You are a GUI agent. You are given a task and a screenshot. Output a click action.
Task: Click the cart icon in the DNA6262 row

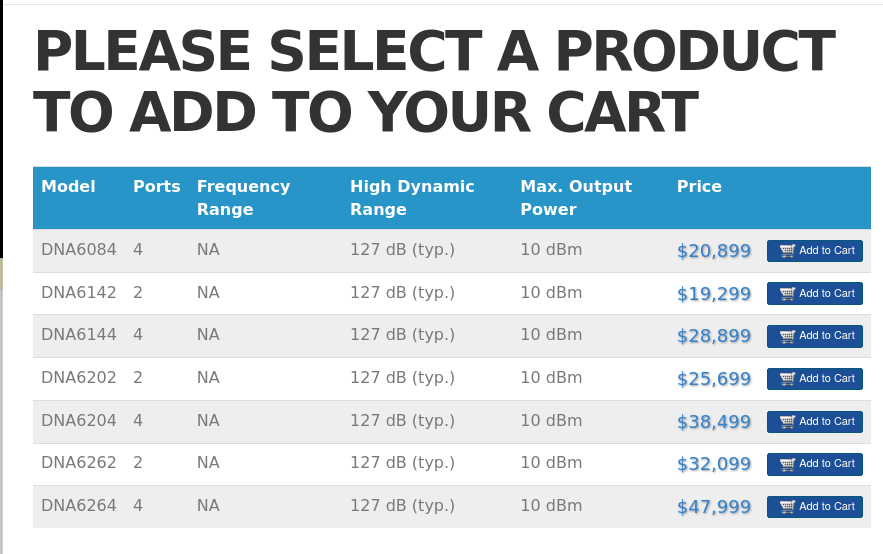pyautogui.click(x=787, y=464)
